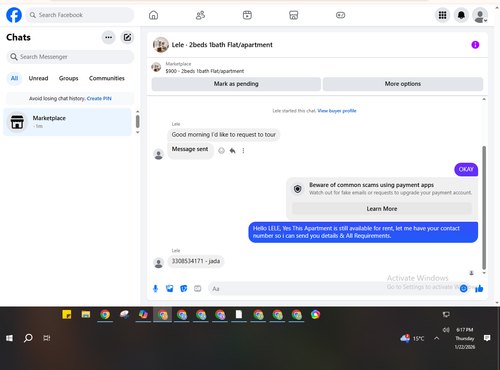Focus the Search Messenger input field
Screen dimensions: 500x370
click(x=70, y=57)
